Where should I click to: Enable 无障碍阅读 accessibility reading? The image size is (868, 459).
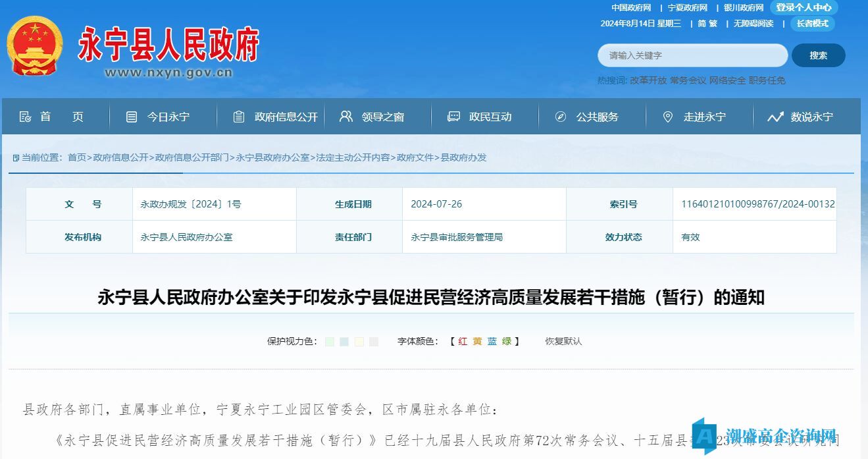(x=753, y=24)
